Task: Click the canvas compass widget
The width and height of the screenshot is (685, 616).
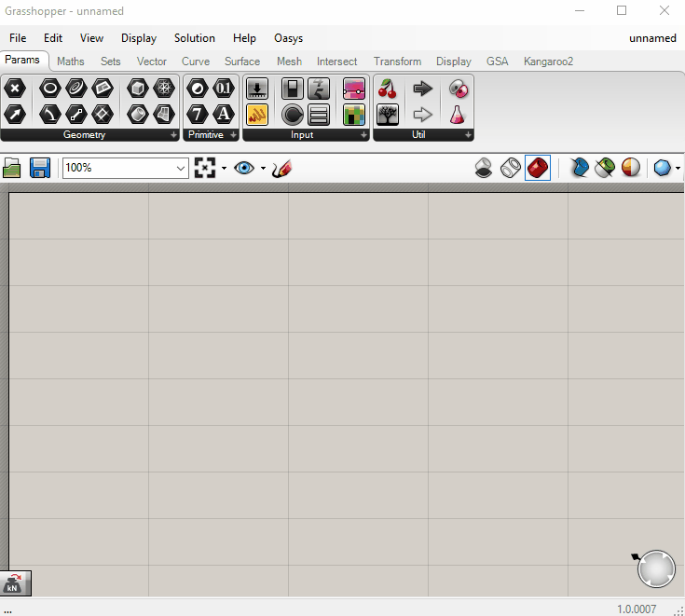Action: coord(656,568)
